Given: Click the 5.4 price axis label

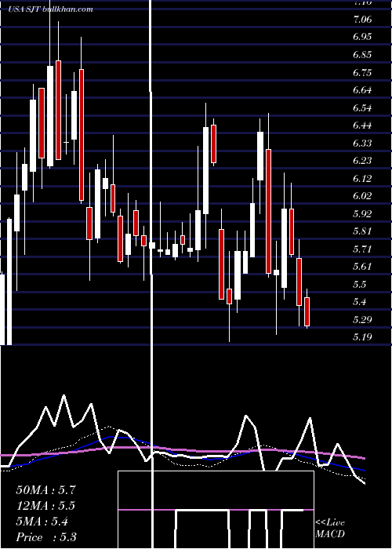Looking at the screenshot, I should (360, 301).
